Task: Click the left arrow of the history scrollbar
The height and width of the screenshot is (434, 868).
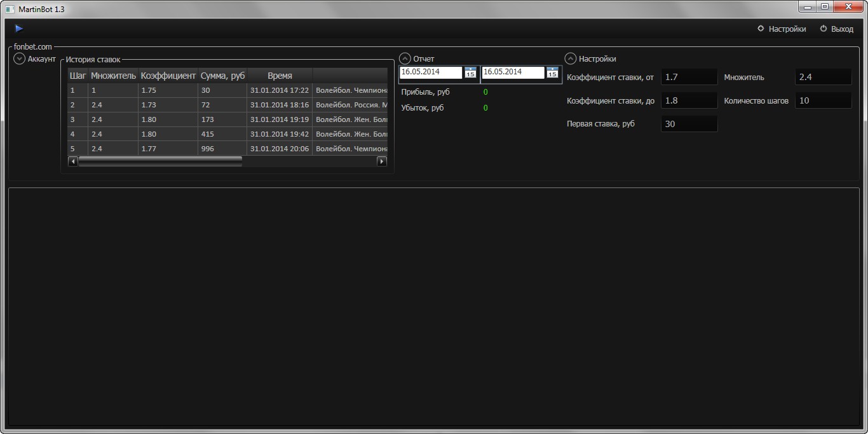Action: tap(73, 161)
